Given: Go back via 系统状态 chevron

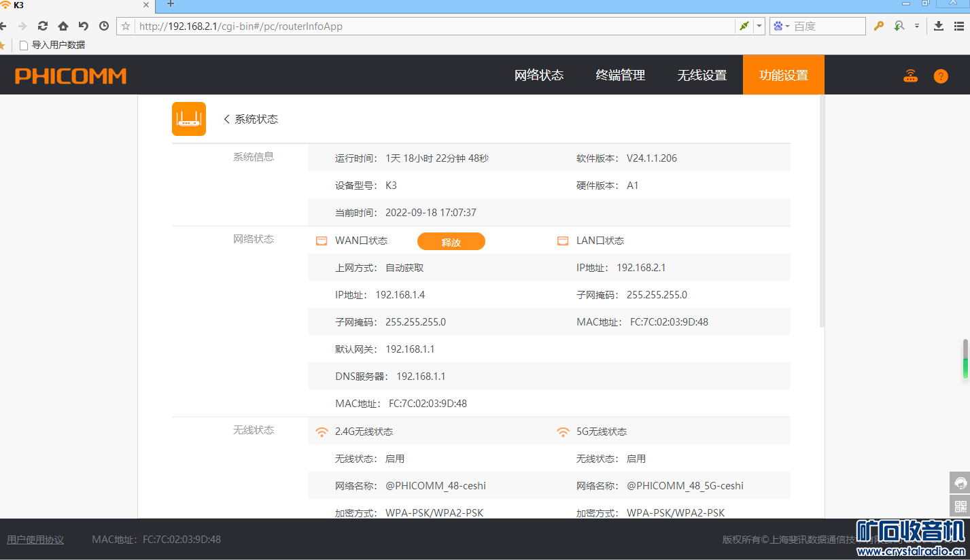Looking at the screenshot, I should point(227,119).
